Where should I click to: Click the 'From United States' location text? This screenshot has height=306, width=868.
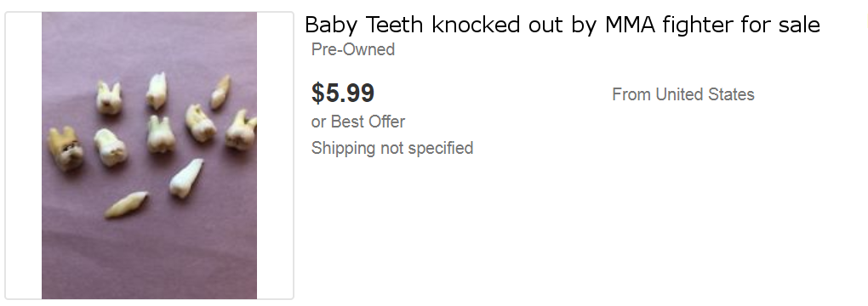tap(683, 94)
